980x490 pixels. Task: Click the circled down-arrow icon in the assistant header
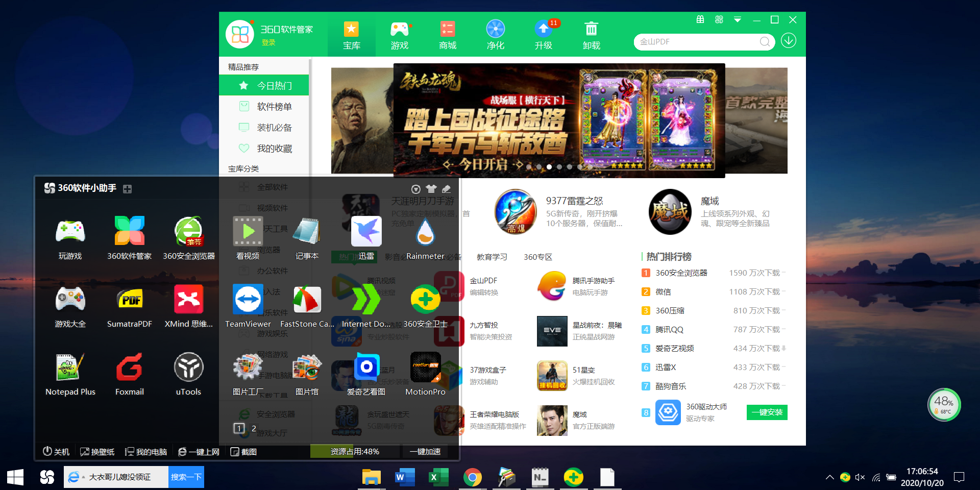416,189
